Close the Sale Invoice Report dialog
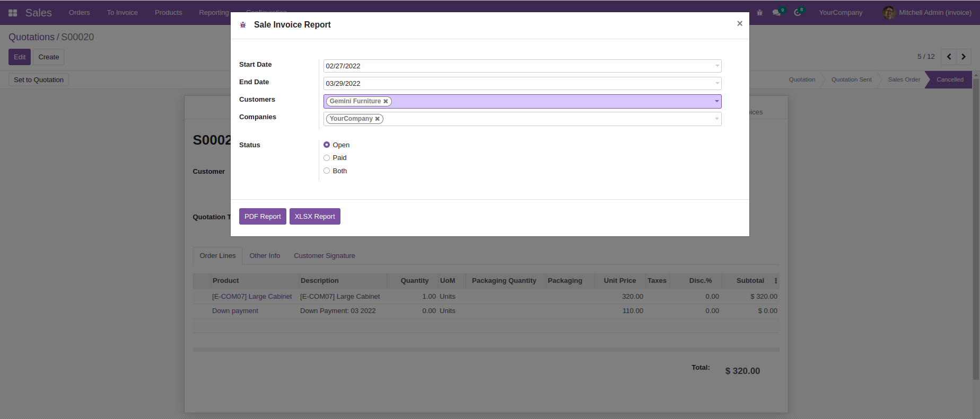This screenshot has height=419, width=980. click(739, 23)
